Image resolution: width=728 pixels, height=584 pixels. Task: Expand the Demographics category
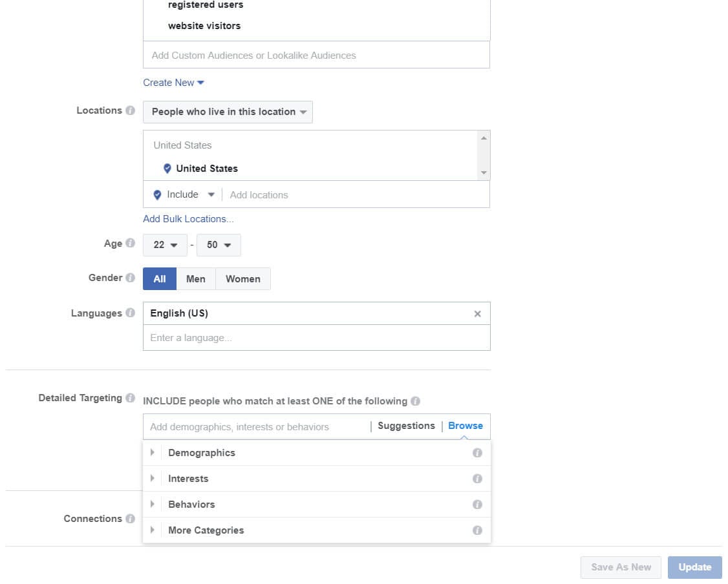click(153, 452)
